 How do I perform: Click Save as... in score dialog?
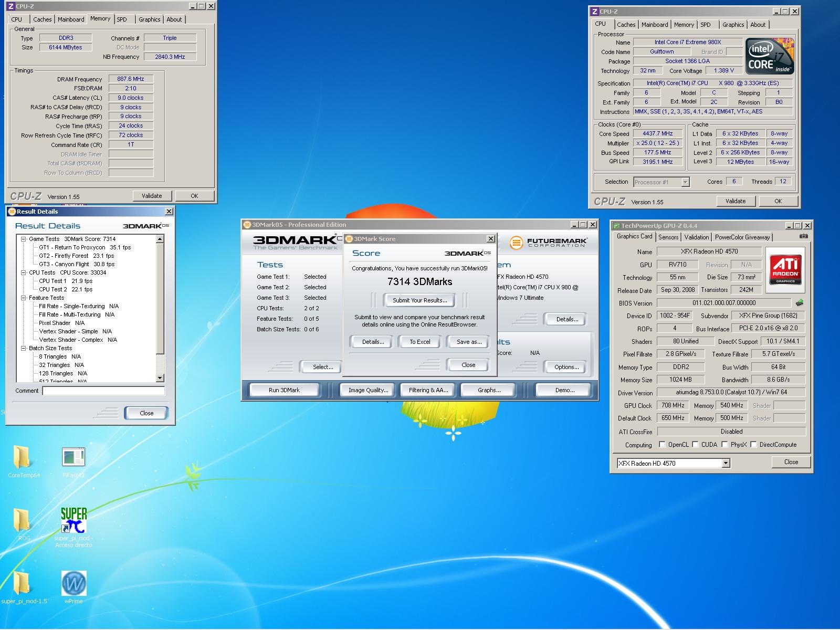click(469, 342)
